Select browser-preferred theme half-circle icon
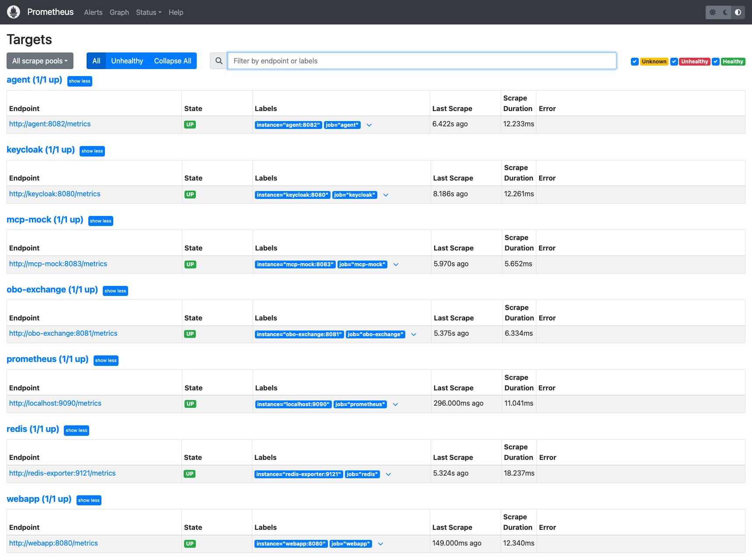Viewport: 752px width, 560px height. click(738, 12)
